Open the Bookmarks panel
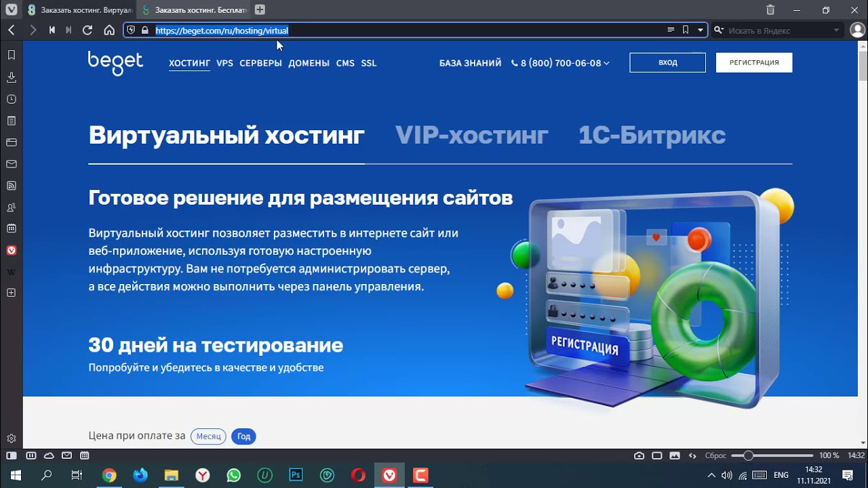The width and height of the screenshot is (868, 488). point(12,55)
